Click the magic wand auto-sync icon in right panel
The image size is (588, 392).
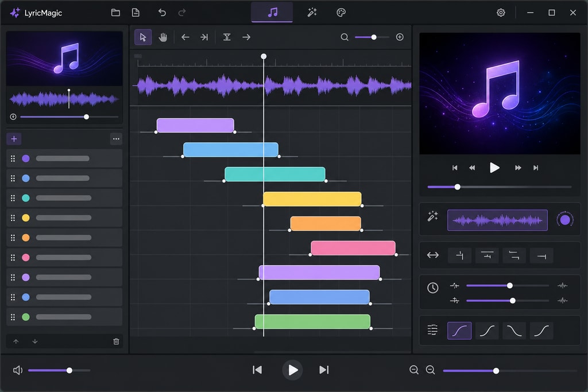pyautogui.click(x=432, y=216)
